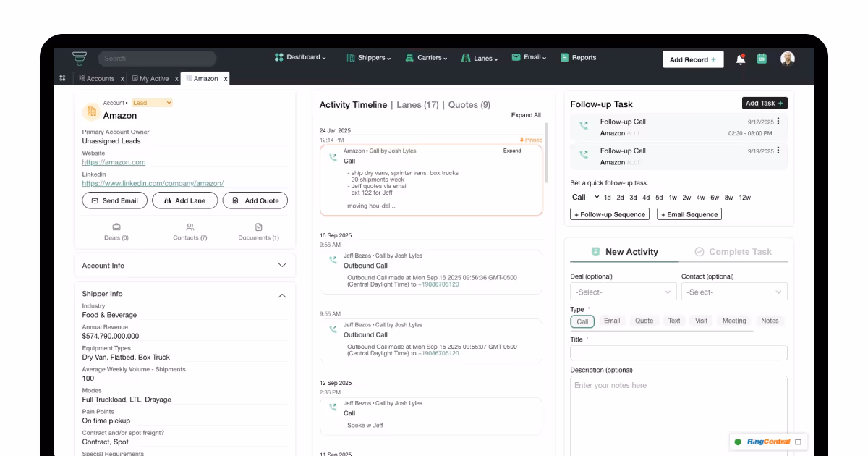Open the Shippers navigation icon
Viewport: 868px width, 456px height.
coord(352,57)
